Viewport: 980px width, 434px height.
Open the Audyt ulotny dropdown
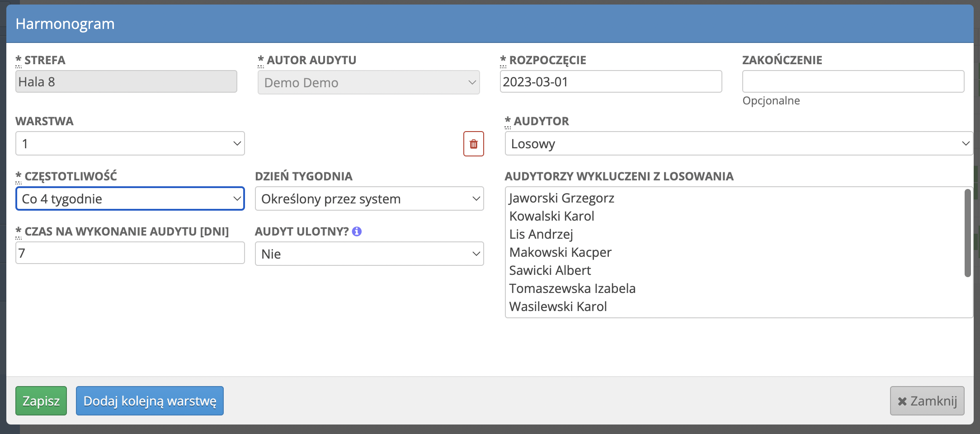pos(369,254)
